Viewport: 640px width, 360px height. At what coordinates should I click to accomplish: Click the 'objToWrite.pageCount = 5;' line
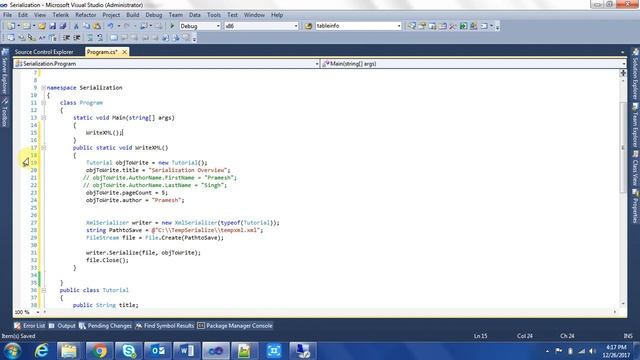[x=127, y=193]
